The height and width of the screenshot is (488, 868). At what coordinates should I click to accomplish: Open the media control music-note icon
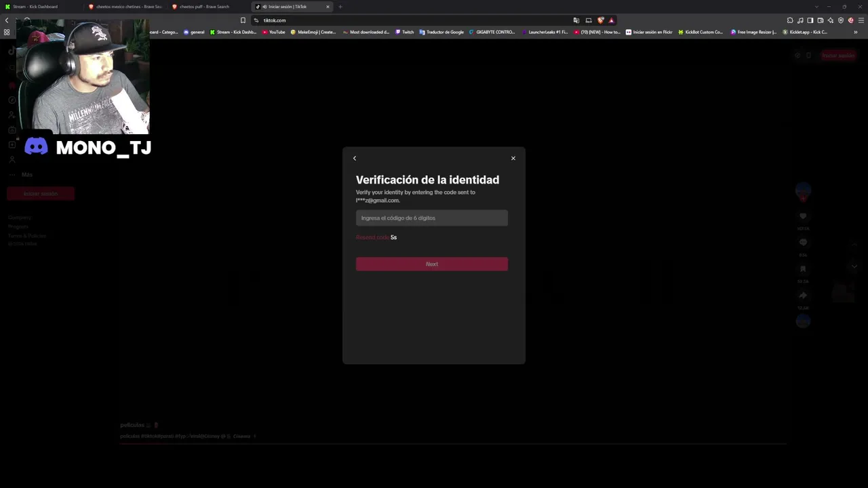[800, 20]
